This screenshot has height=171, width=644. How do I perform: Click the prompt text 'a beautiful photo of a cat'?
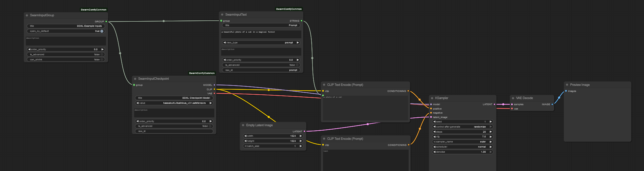(x=261, y=34)
